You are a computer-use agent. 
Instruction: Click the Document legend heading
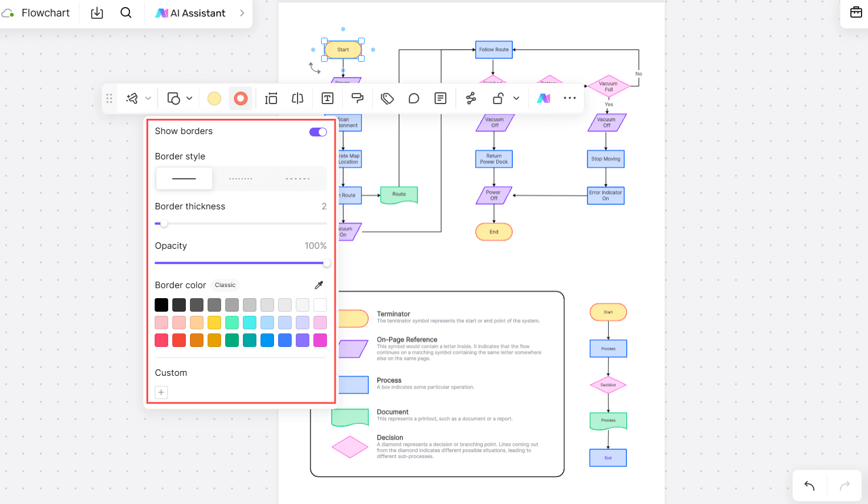(x=392, y=412)
